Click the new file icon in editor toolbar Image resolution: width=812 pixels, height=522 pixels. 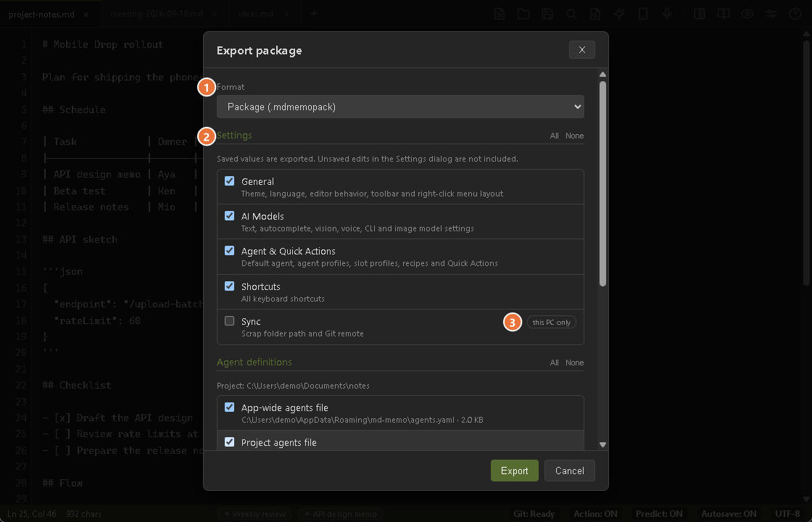point(500,14)
